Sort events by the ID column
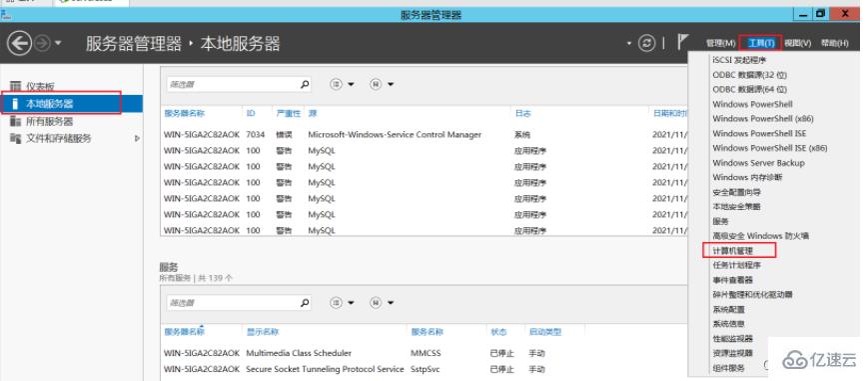Image resolution: width=868 pixels, height=381 pixels. pos(251,113)
